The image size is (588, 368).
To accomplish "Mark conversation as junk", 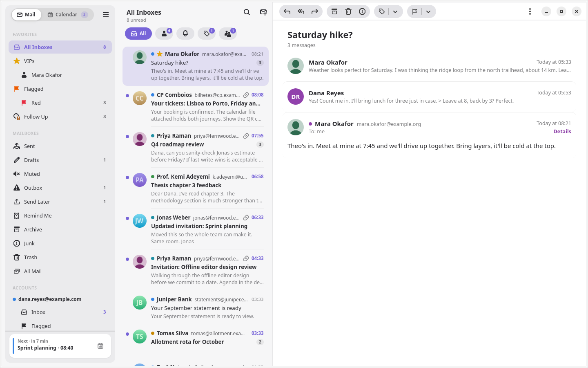I will tap(362, 11).
